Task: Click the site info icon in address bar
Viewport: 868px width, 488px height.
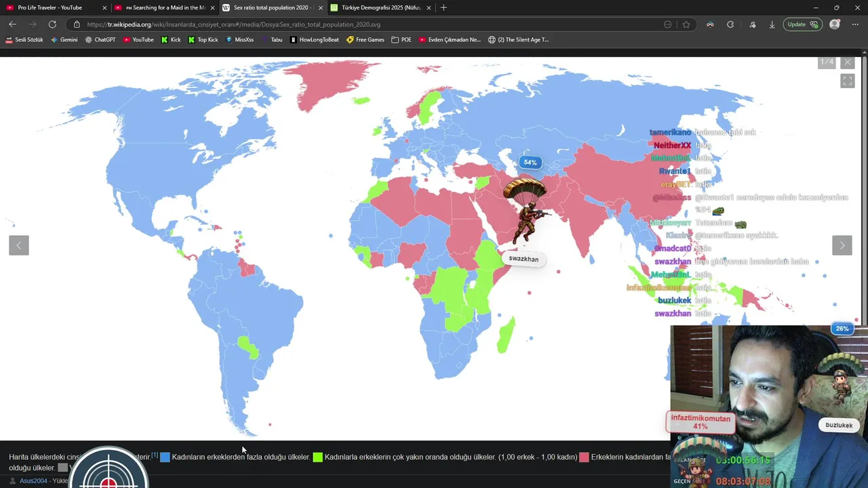Action: click(x=77, y=24)
